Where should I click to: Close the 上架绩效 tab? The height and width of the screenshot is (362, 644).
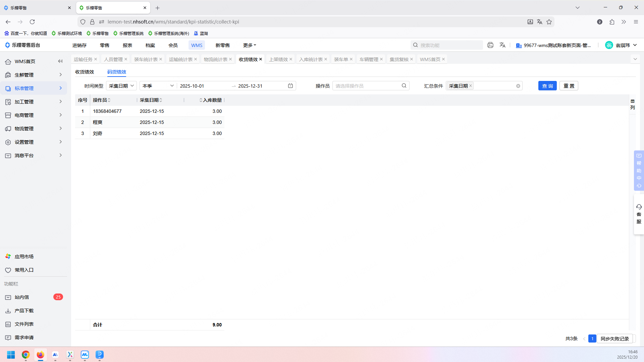(x=291, y=59)
